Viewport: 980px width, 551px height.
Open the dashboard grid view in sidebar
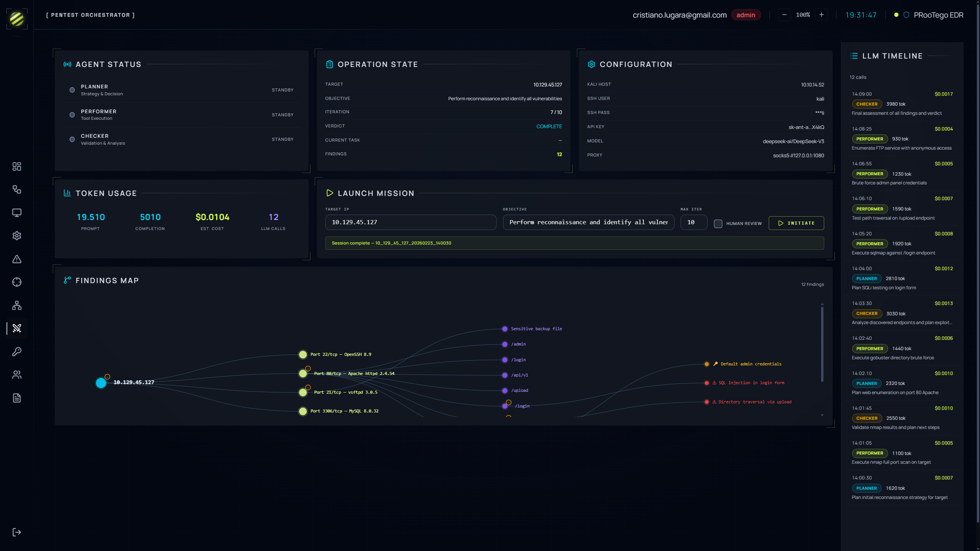(x=17, y=166)
